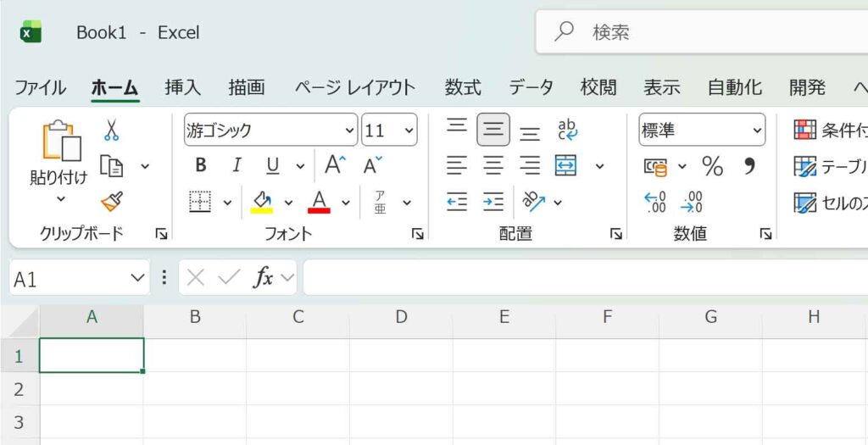The height and width of the screenshot is (445, 868).
Task: Expand merge cells dropdown arrow
Action: pyautogui.click(x=599, y=165)
